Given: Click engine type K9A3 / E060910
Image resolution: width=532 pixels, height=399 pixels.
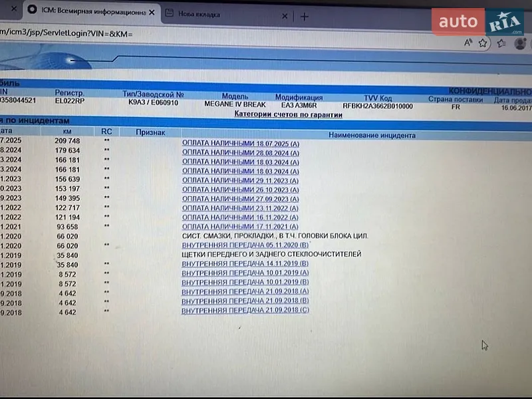Looking at the screenshot, I should point(153,102).
